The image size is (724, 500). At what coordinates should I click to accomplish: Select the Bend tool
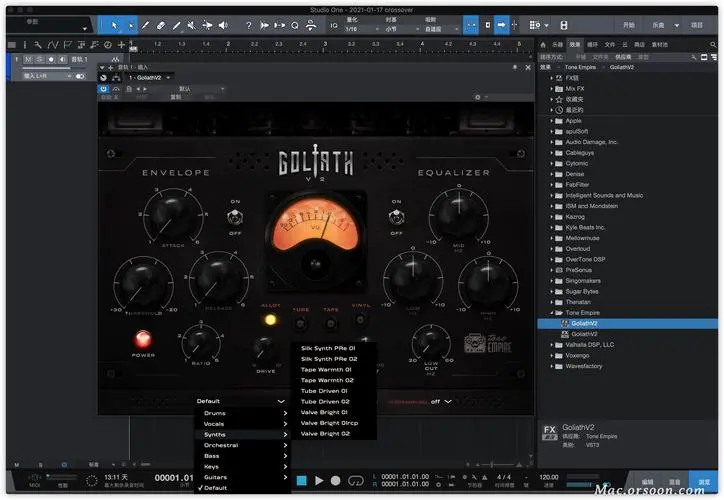(x=207, y=25)
